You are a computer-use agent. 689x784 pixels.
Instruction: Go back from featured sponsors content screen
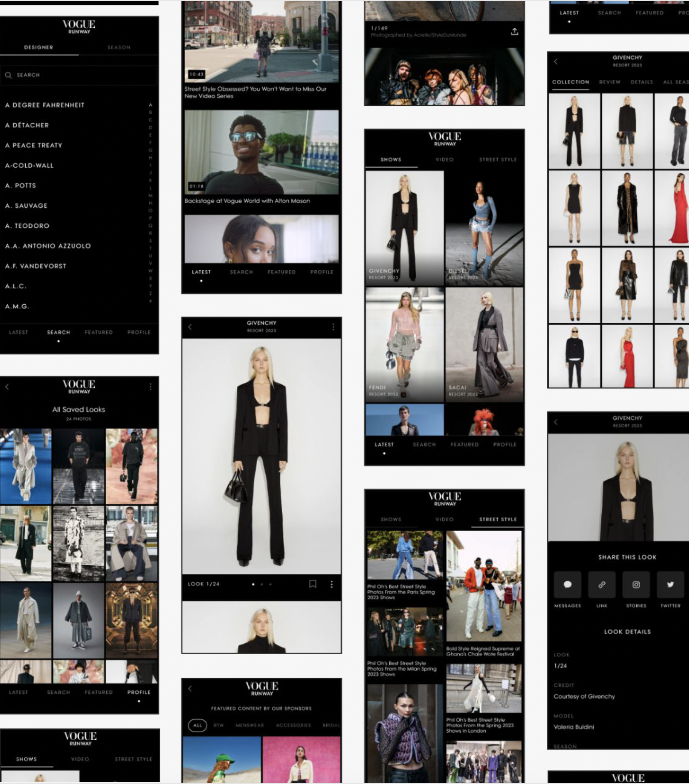click(x=190, y=689)
